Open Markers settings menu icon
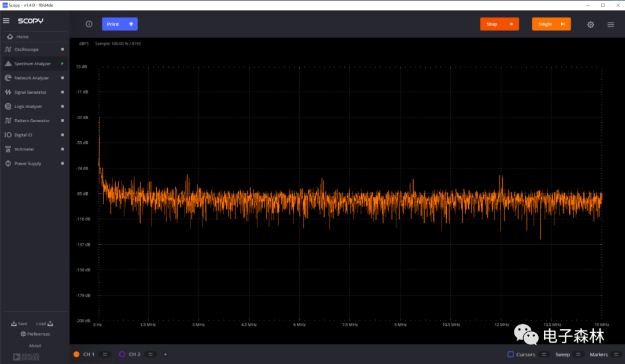625x364 pixels. pos(616,354)
